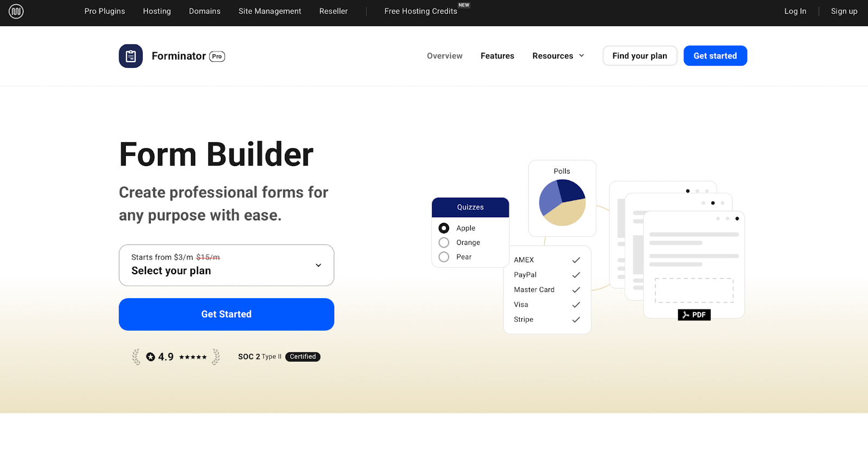This screenshot has width=868, height=449.
Task: Click the PDF badge icon
Action: pos(694,315)
